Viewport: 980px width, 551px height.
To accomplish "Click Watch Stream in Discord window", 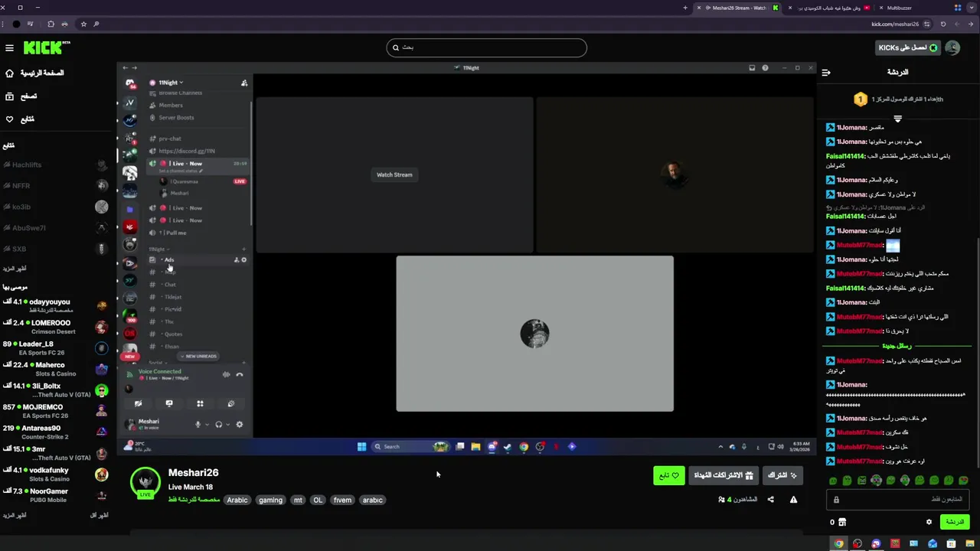I will (394, 174).
